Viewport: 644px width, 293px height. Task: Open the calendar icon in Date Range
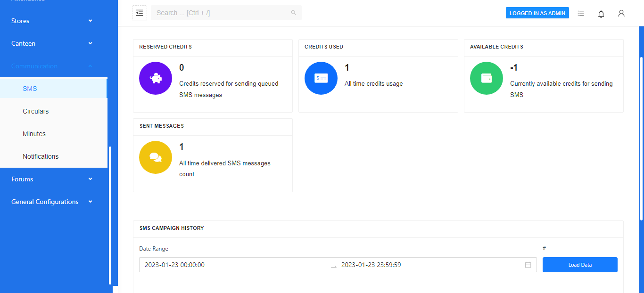click(528, 265)
